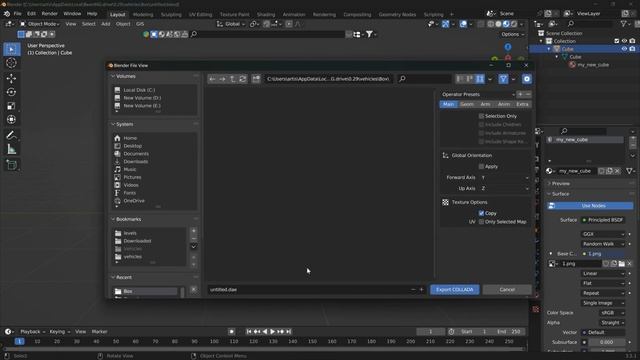This screenshot has width=640, height=360.
Task: Play the animation forward
Action: [273, 332]
